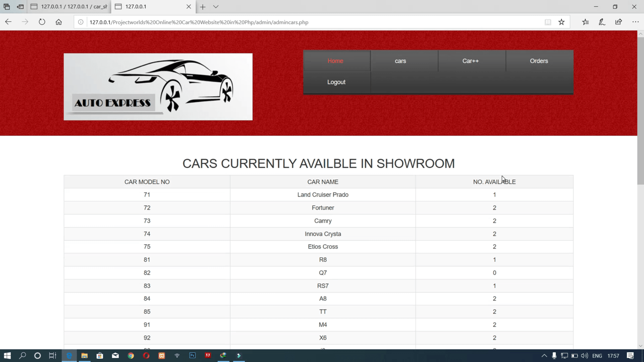Show hidden system tray icons
Screen dimensions: 644x362
click(544, 356)
